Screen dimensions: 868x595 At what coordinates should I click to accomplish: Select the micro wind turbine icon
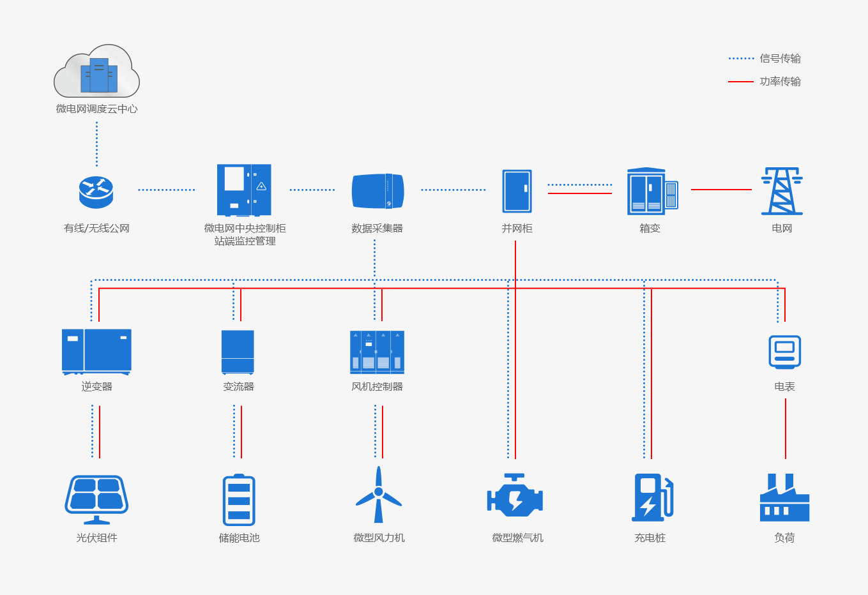379,495
